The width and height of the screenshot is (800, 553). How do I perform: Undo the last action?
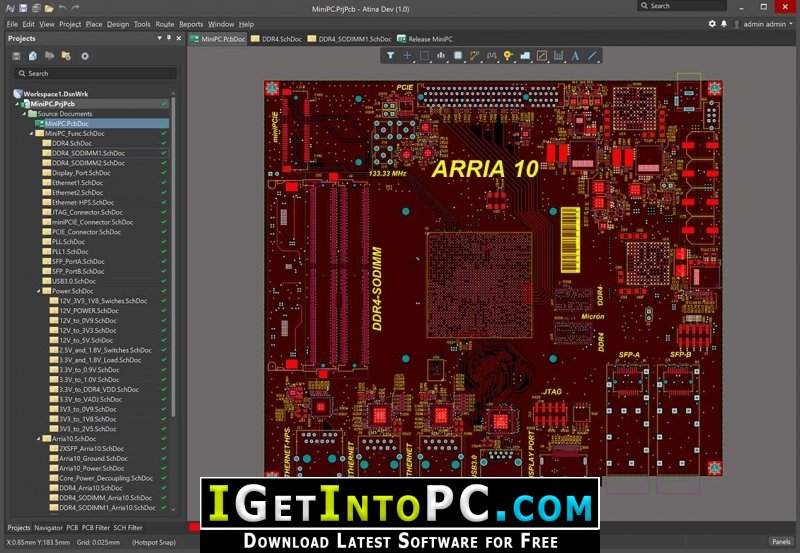[x=62, y=8]
